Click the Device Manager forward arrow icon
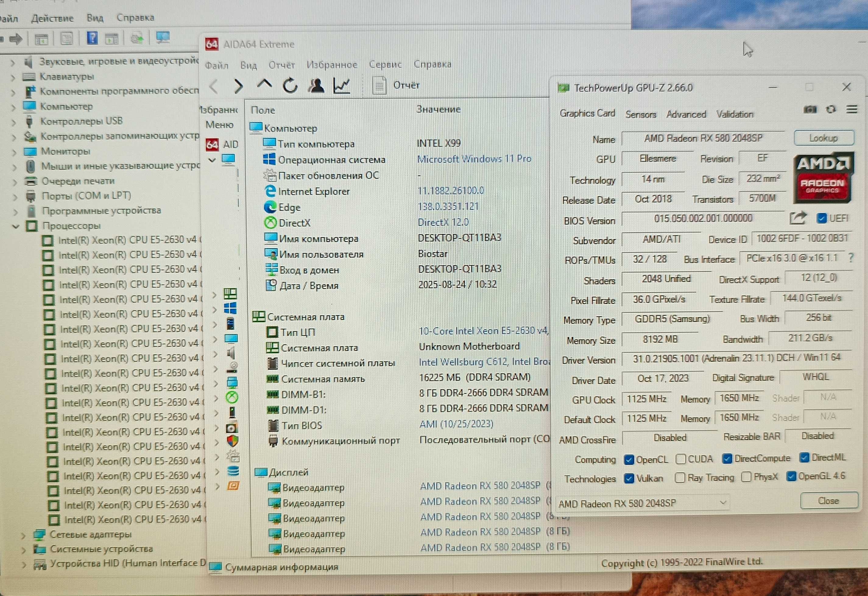Screen dimensions: 868x596 click(x=16, y=39)
